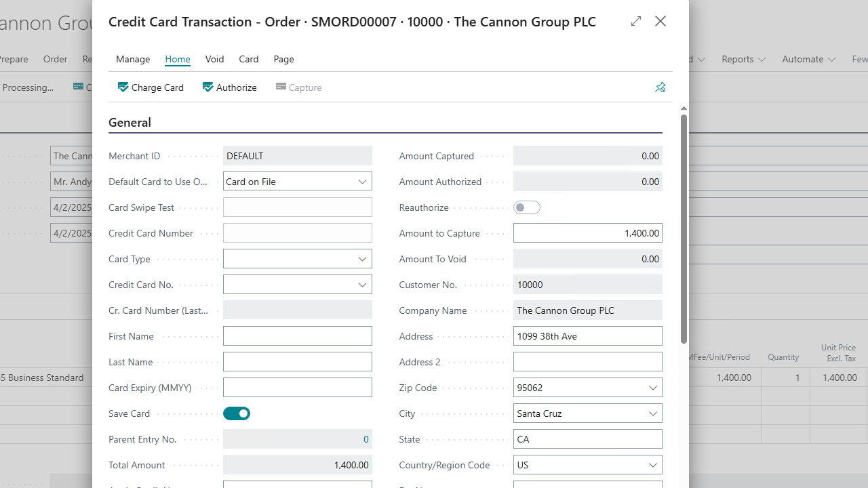The image size is (868, 488).
Task: Expand the Card Type dropdown
Action: pos(362,259)
